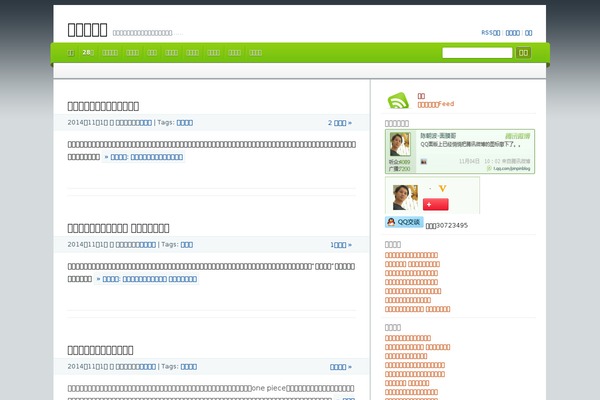600x400 pixels.
Task: Click the "one piece" text in the third excerpt
Action: coord(269,388)
